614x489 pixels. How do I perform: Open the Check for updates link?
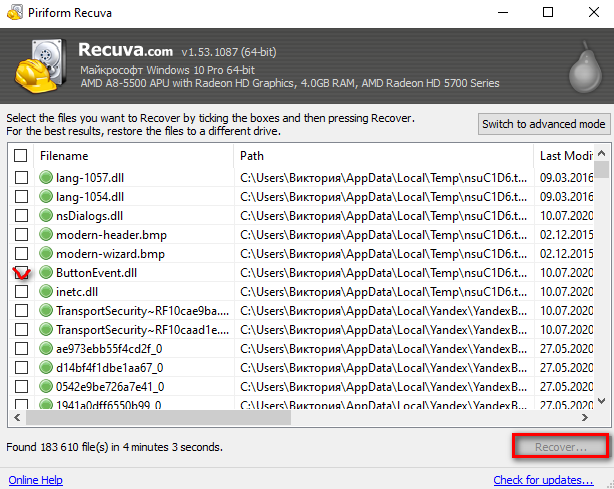coord(543,480)
